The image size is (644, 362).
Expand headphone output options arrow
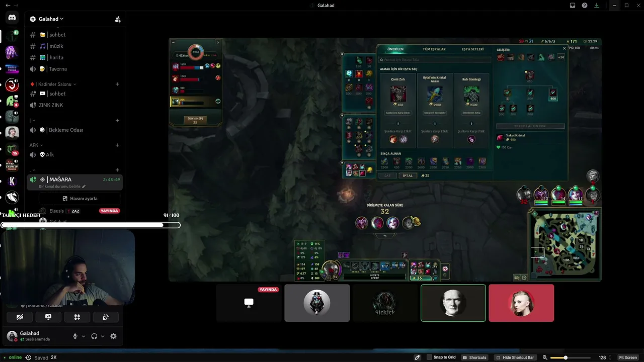[x=103, y=336]
